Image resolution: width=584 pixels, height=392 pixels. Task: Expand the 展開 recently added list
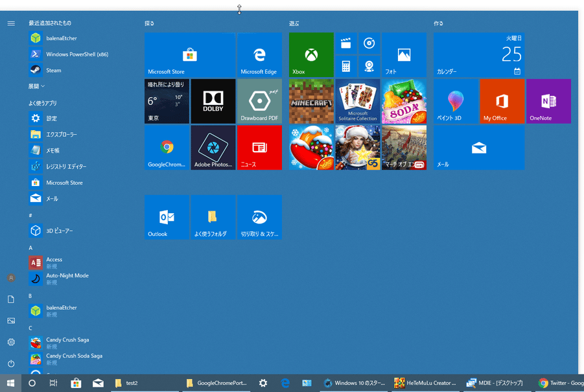[36, 86]
